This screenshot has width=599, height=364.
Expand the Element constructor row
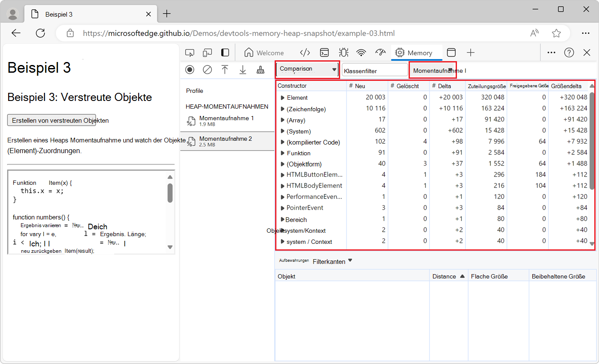click(x=283, y=98)
